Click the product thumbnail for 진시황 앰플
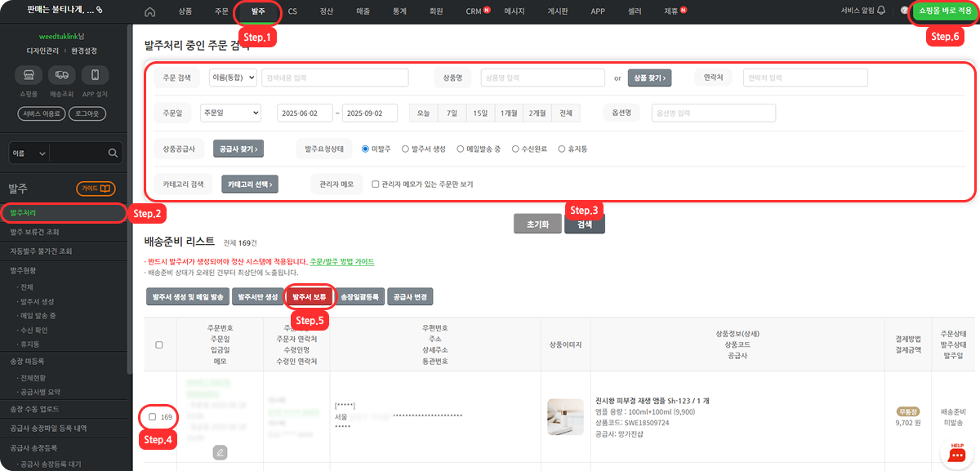 [x=566, y=416]
